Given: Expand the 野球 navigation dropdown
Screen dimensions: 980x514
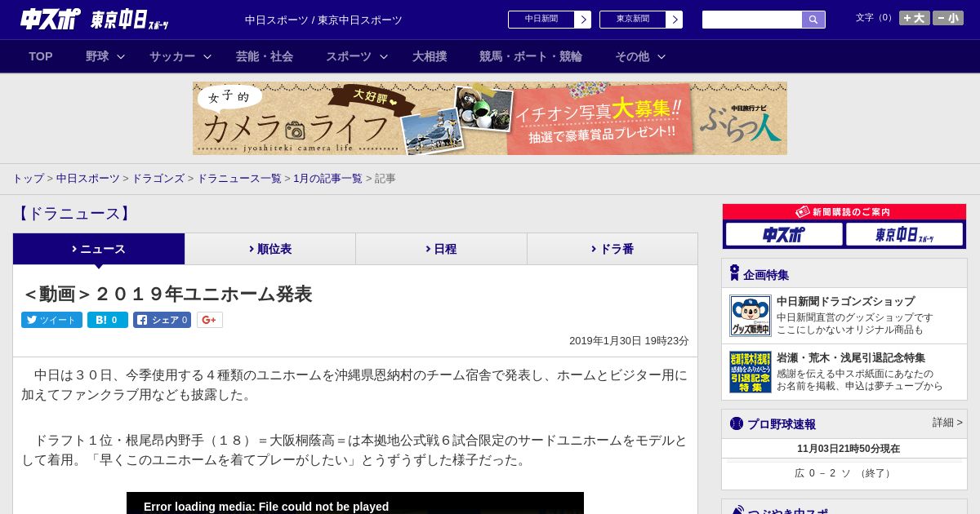Looking at the screenshot, I should [x=105, y=56].
